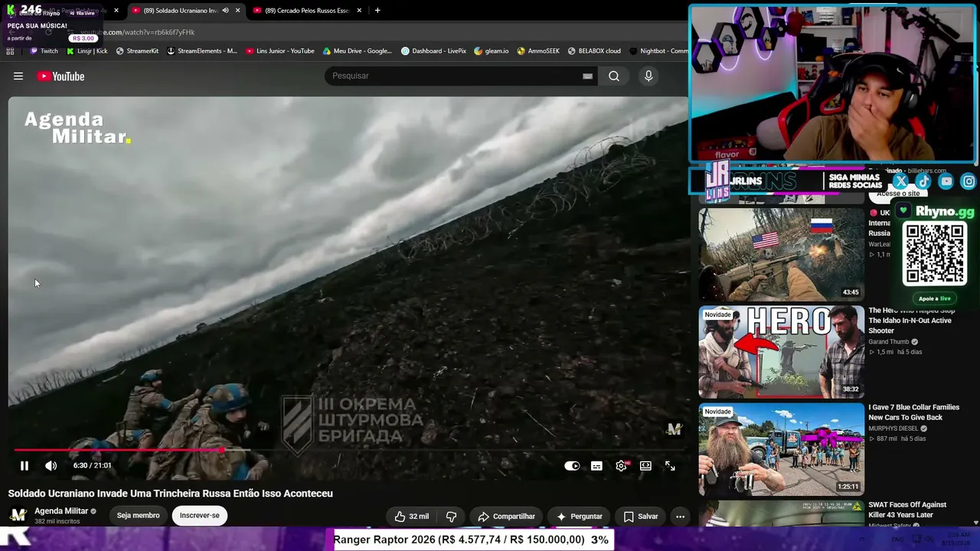Screen dimensions: 980x551
Task: Open the Meu Drive - Google bookmark
Action: (x=358, y=51)
